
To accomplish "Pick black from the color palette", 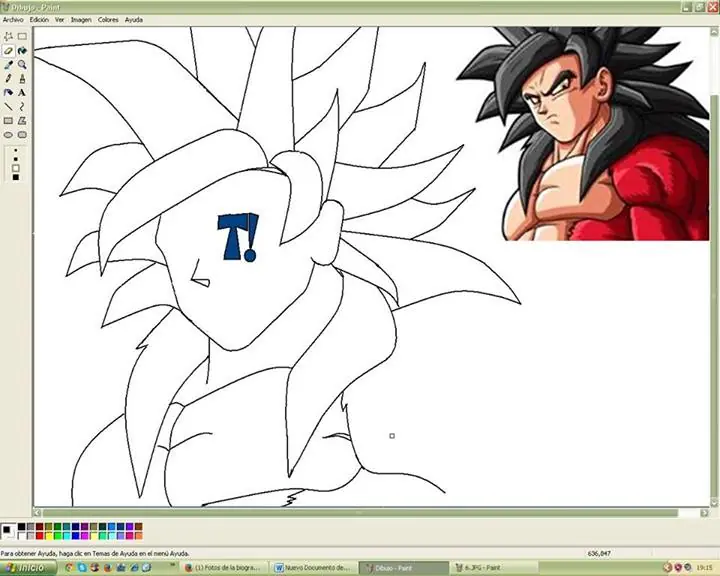I will (22, 526).
